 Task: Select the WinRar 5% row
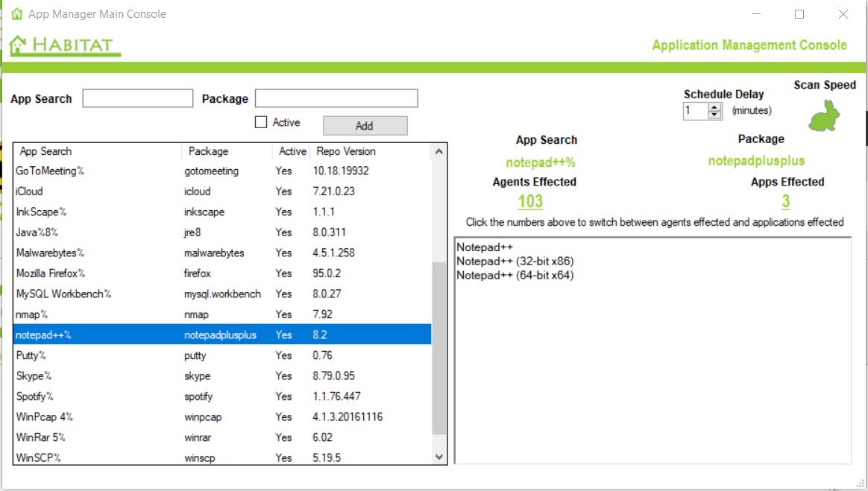[222, 437]
